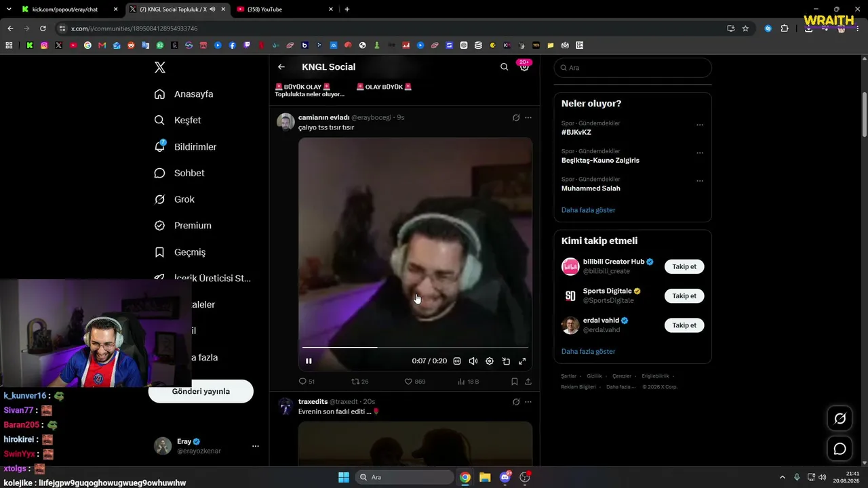Show more follow suggestions
Screen dimensions: 868x488
[x=588, y=352]
